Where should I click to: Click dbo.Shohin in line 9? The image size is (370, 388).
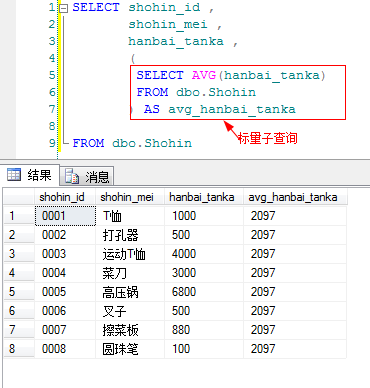[152, 143]
